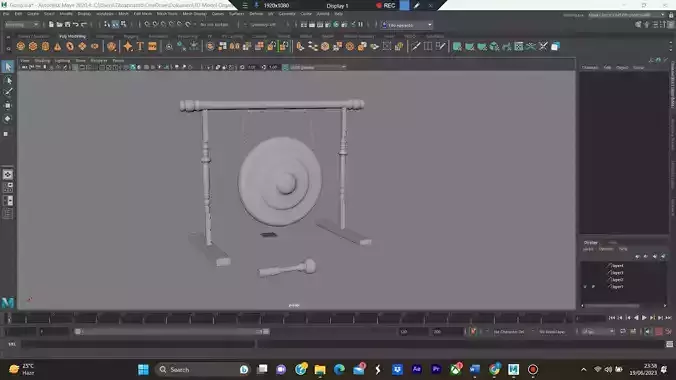Image resolution: width=676 pixels, height=380 pixels.
Task: Create a polygon sphere from the shelf
Action: click(21, 46)
